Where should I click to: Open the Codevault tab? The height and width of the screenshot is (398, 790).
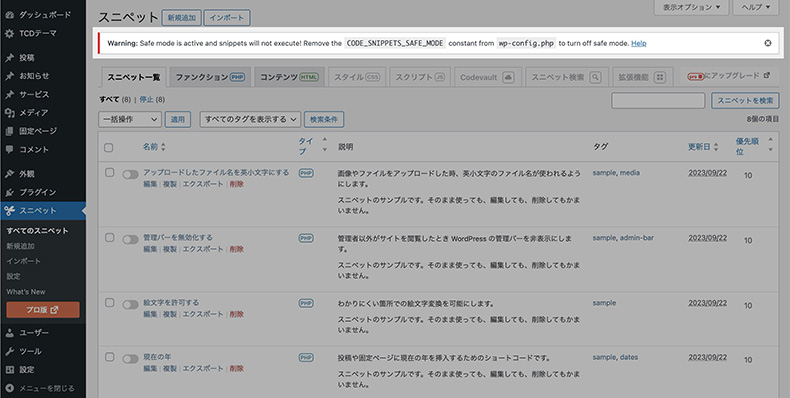[x=487, y=77]
